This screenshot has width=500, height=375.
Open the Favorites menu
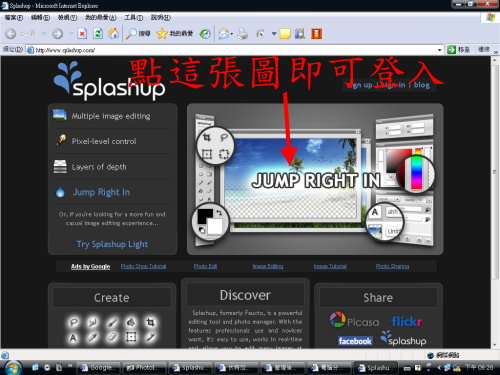[100, 18]
